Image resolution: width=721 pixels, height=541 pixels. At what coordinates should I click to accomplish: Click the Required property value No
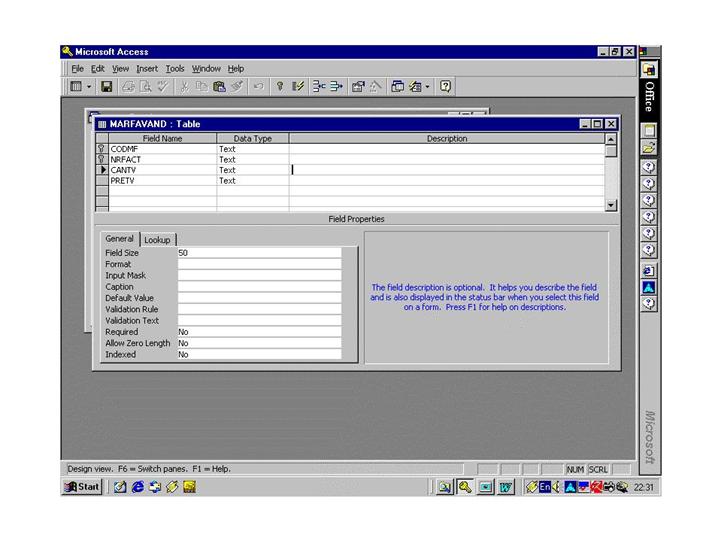[x=259, y=332]
